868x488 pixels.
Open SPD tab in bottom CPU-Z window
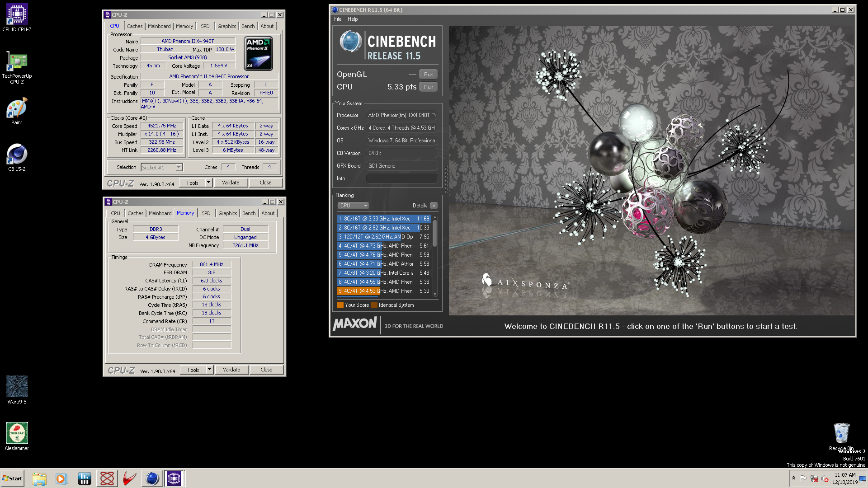pos(206,213)
